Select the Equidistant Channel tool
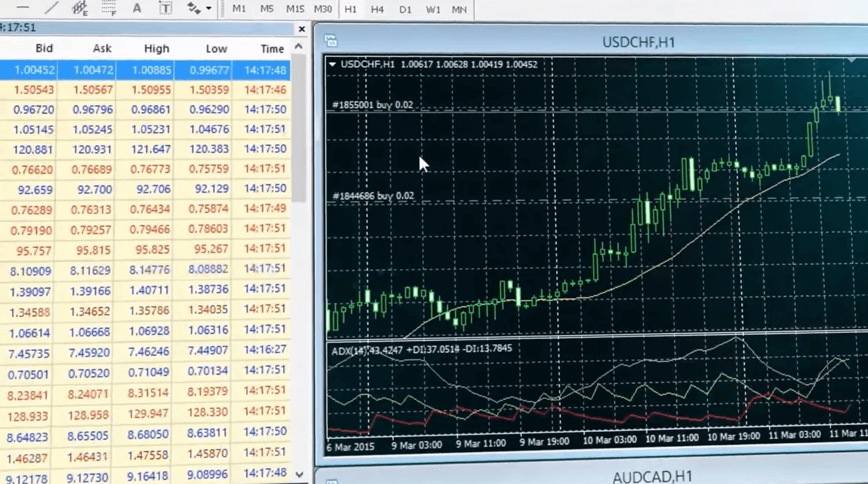868x484 pixels. click(x=78, y=9)
